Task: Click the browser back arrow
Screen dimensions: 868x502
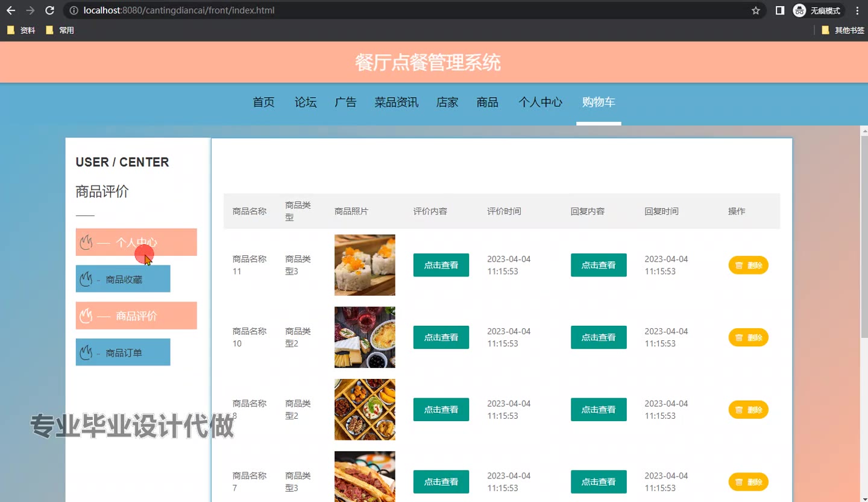Action: point(11,10)
